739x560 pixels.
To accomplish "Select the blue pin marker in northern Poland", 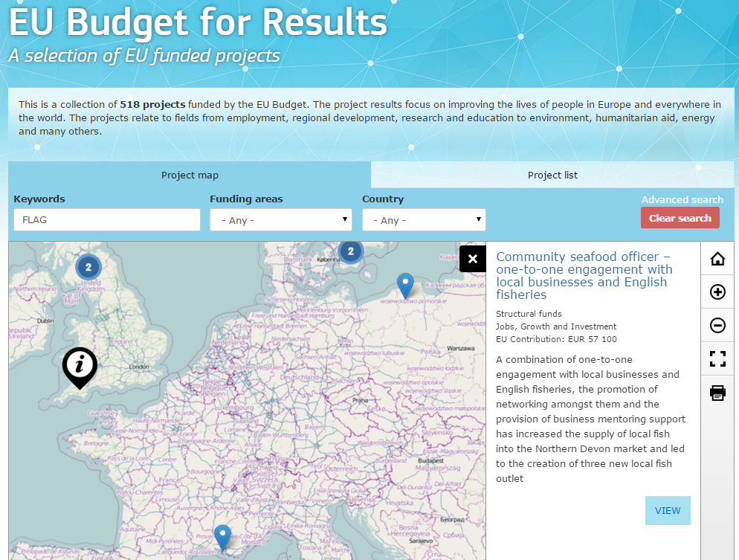I will [405, 285].
